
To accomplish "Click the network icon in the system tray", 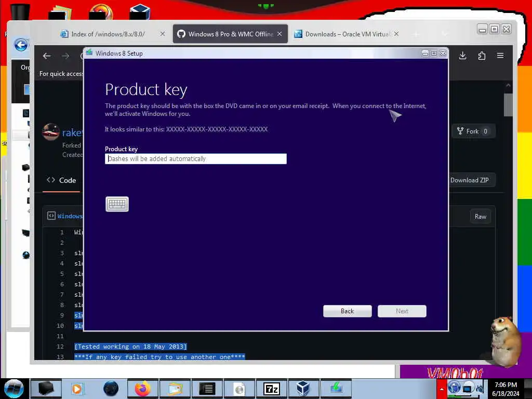I will [467, 389].
